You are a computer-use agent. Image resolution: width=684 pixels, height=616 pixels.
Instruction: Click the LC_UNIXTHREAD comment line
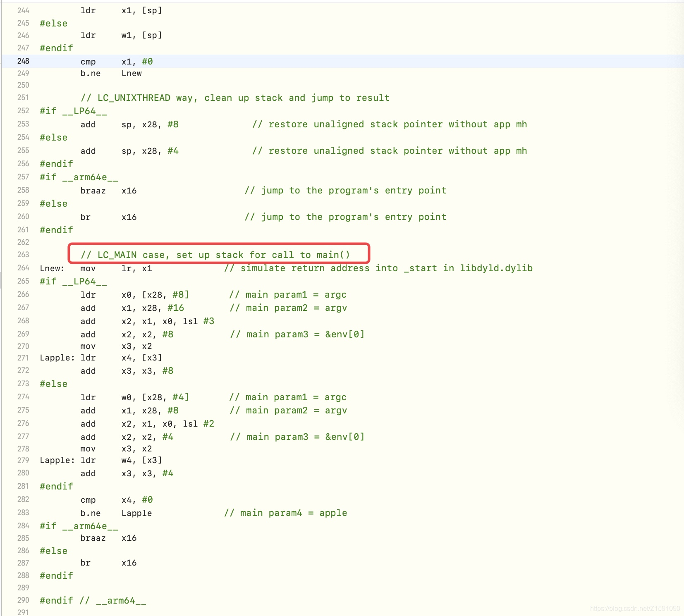tap(235, 98)
